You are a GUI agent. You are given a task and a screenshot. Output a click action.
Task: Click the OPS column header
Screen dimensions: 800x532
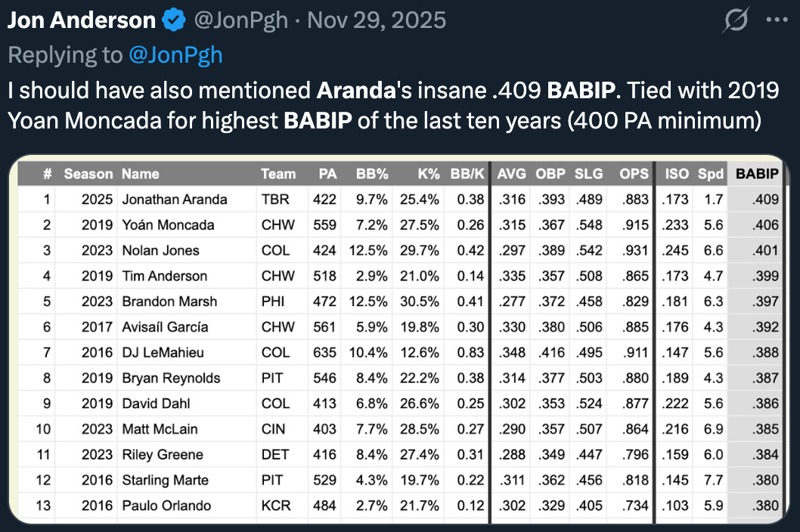point(634,174)
